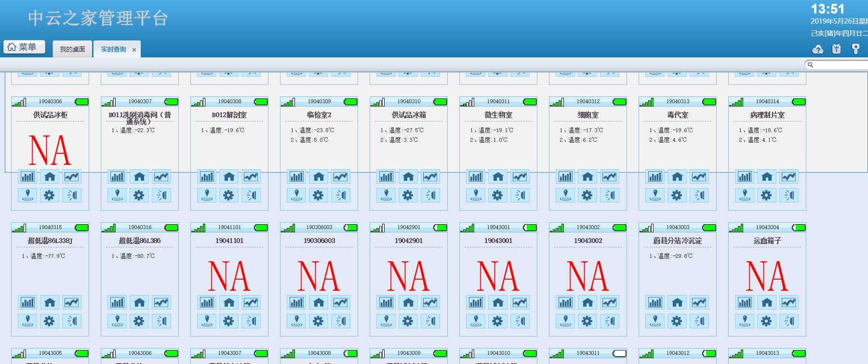Open trend chart on device 19040315
Viewport: 868px width, 364px height.
[x=72, y=303]
